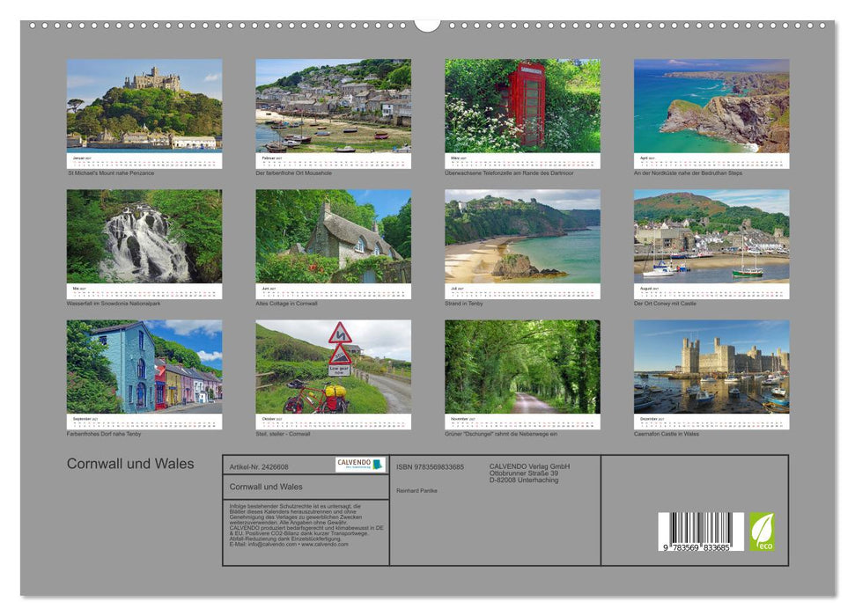Click the Cornwall und Wales label inside the box

pyautogui.click(x=266, y=487)
